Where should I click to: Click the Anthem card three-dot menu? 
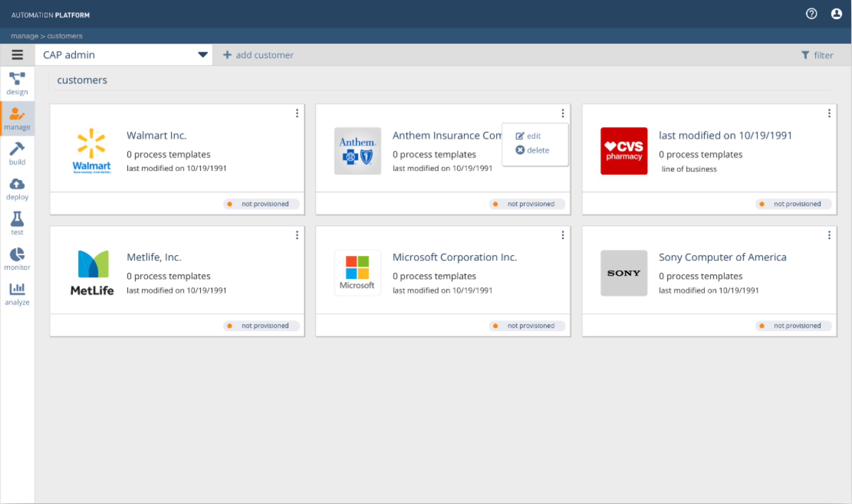pyautogui.click(x=563, y=113)
